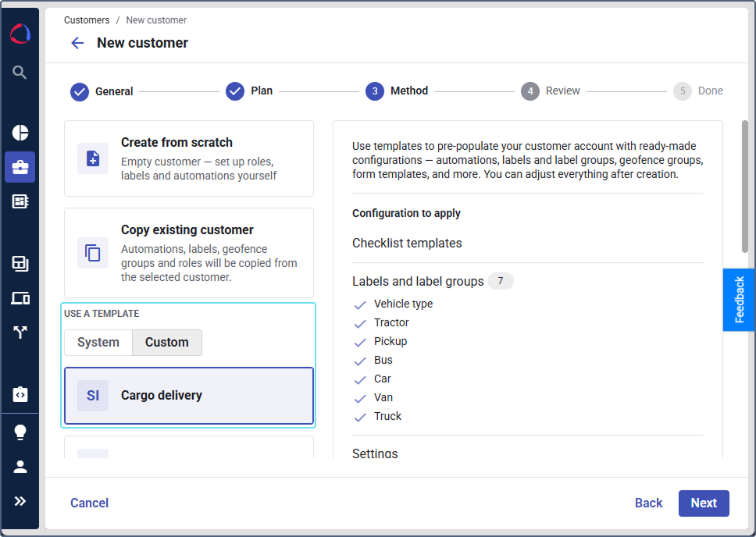Click the New customer breadcrumb text
The image size is (756, 537).
pyautogui.click(x=156, y=20)
